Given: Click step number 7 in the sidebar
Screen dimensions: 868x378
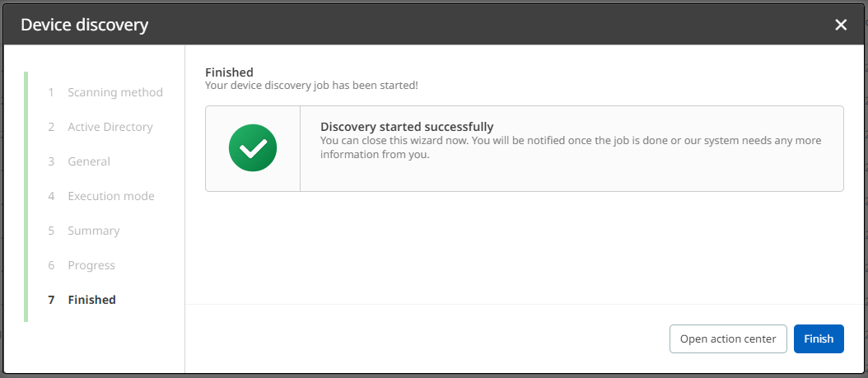Looking at the screenshot, I should click(x=51, y=300).
